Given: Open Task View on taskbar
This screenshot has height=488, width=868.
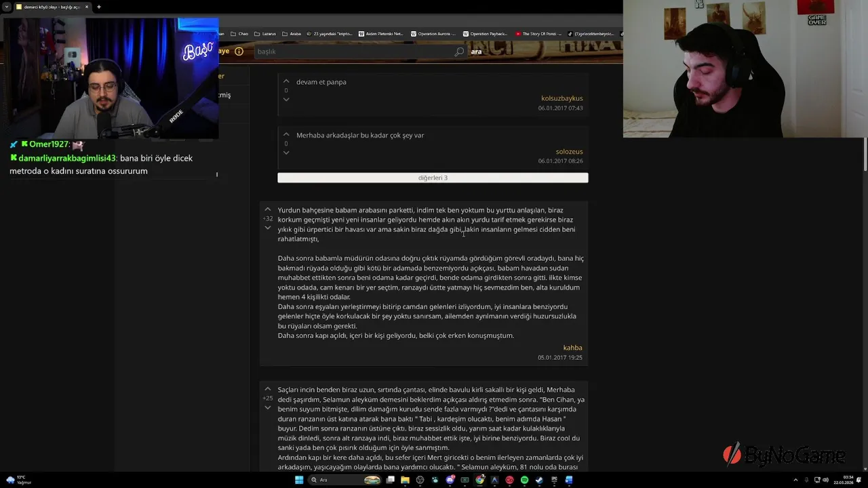Looking at the screenshot, I should point(390,480).
